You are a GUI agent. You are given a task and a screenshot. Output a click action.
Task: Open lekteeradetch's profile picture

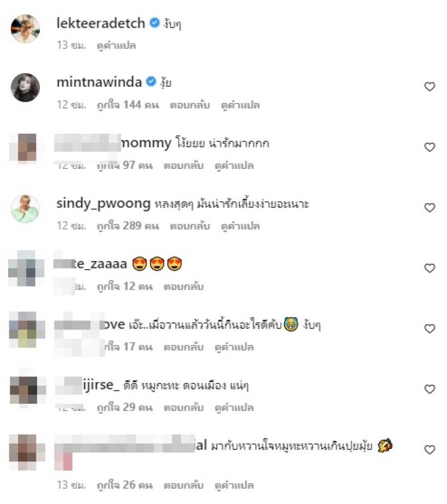pos(26,29)
